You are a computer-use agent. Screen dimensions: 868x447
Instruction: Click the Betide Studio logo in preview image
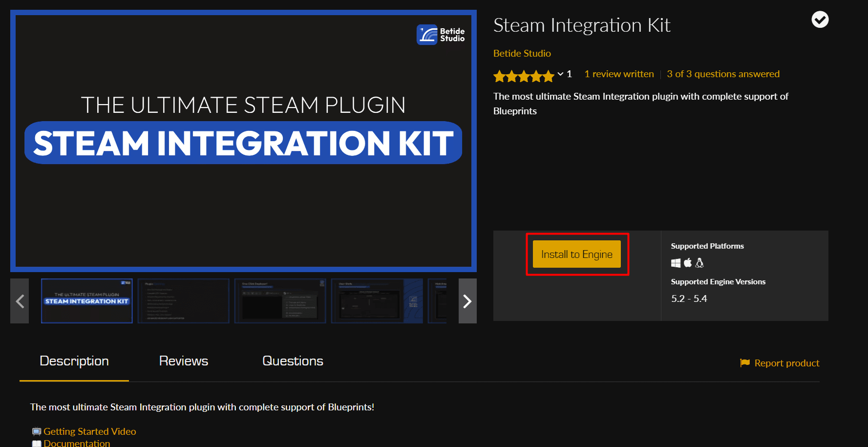[441, 35]
